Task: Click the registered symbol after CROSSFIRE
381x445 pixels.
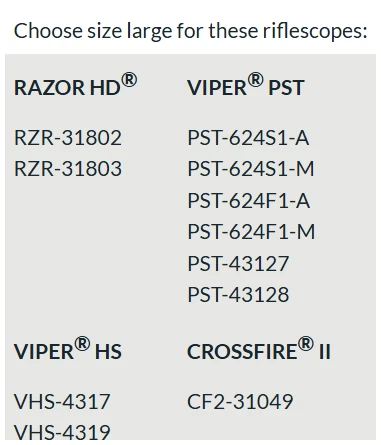Action: (306, 344)
